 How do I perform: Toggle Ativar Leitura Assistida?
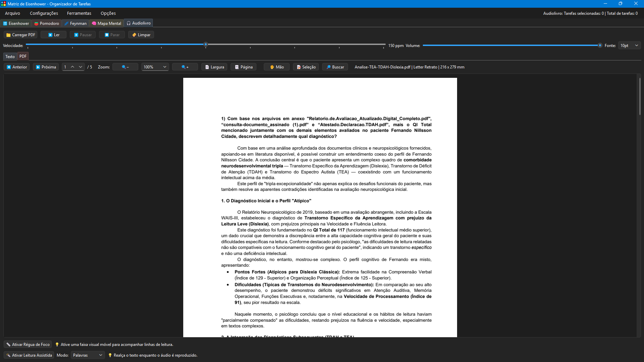(x=29, y=355)
